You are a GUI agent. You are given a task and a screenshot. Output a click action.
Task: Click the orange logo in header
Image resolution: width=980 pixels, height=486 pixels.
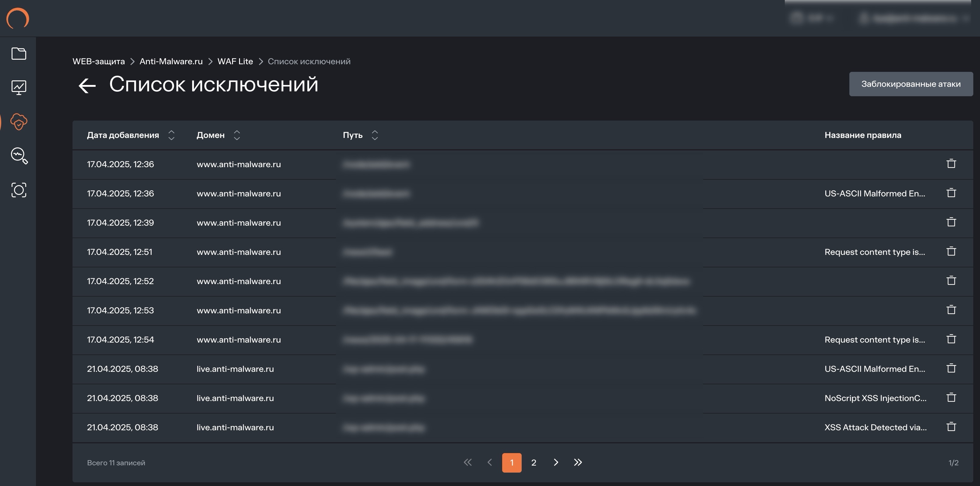17,18
